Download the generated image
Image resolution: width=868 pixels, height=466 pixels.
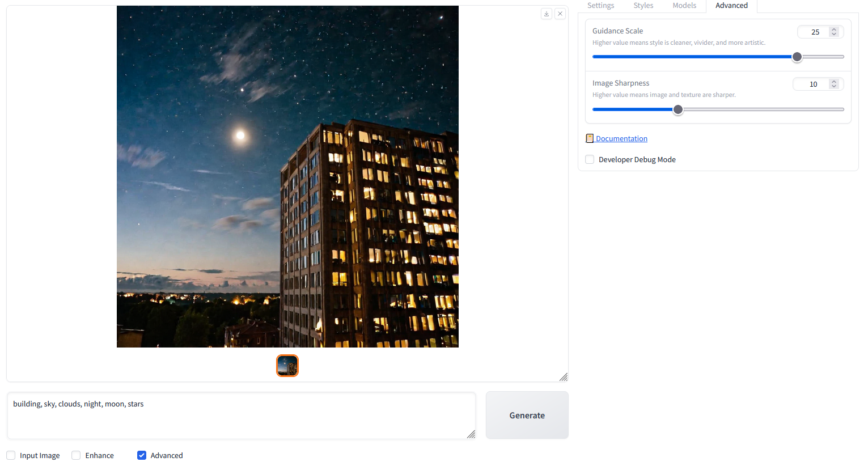[x=547, y=14]
